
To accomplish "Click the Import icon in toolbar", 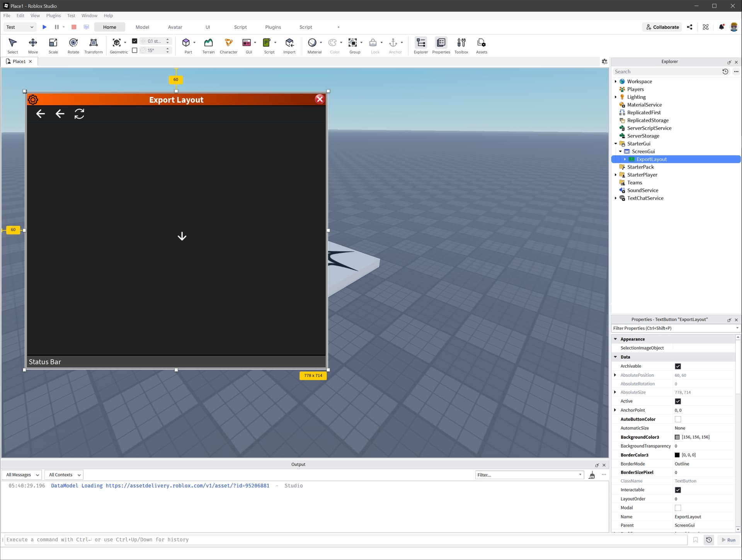I will (x=289, y=42).
